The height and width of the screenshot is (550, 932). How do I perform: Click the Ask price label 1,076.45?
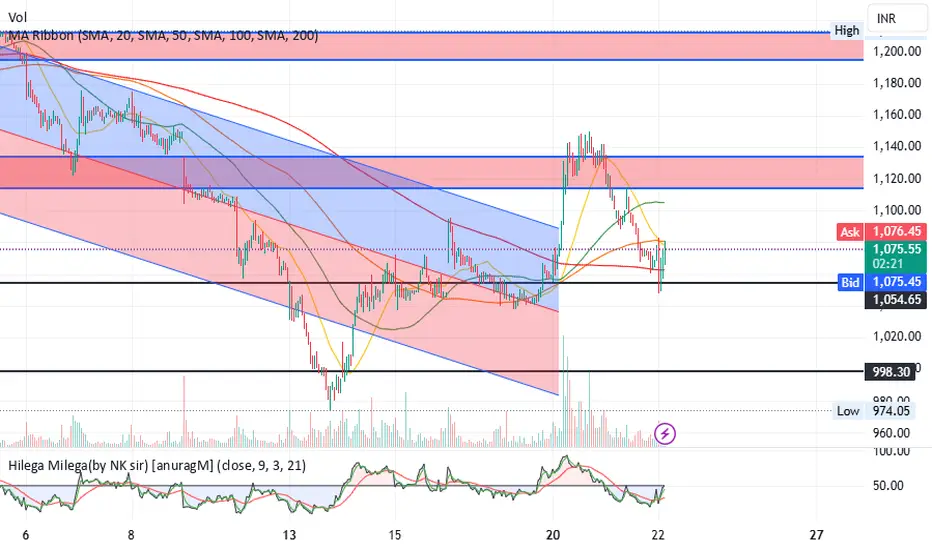881,231
